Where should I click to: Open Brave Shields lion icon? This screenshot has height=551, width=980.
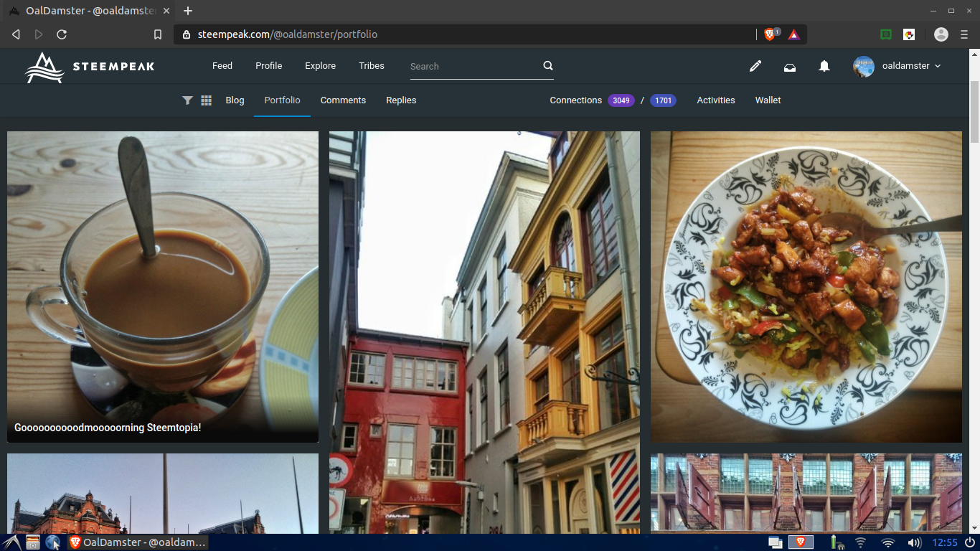pos(771,34)
